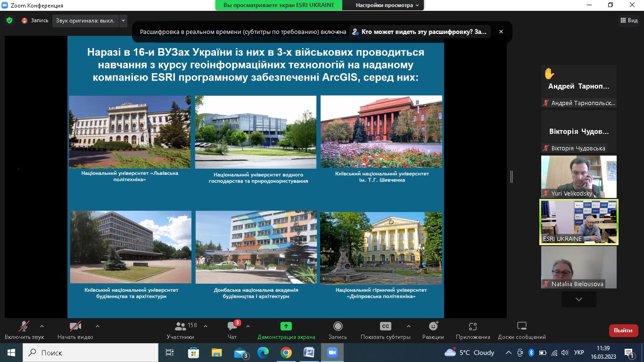Open Кто может видеть эту расшифровку link
This screenshot has width=644, height=362.
[420, 32]
